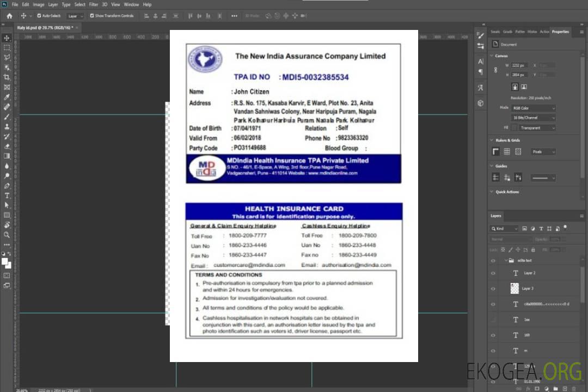Select the Pen tool
Image resolution: width=588 pixels, height=392 pixels.
[x=7, y=186]
